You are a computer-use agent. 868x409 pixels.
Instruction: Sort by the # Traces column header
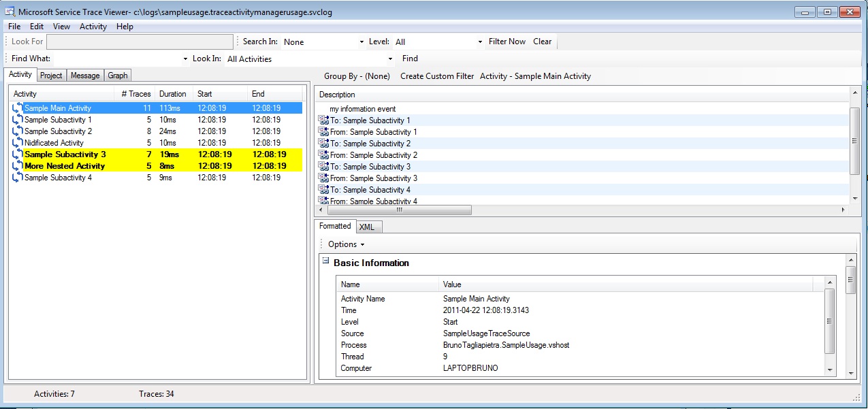click(135, 94)
